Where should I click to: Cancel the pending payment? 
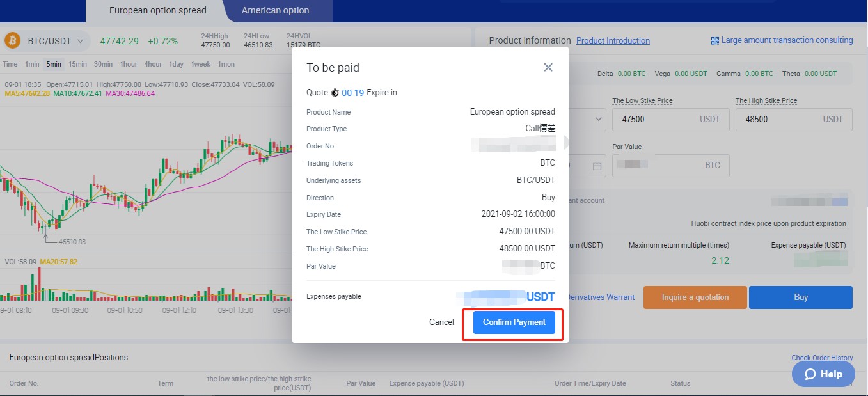tap(441, 322)
